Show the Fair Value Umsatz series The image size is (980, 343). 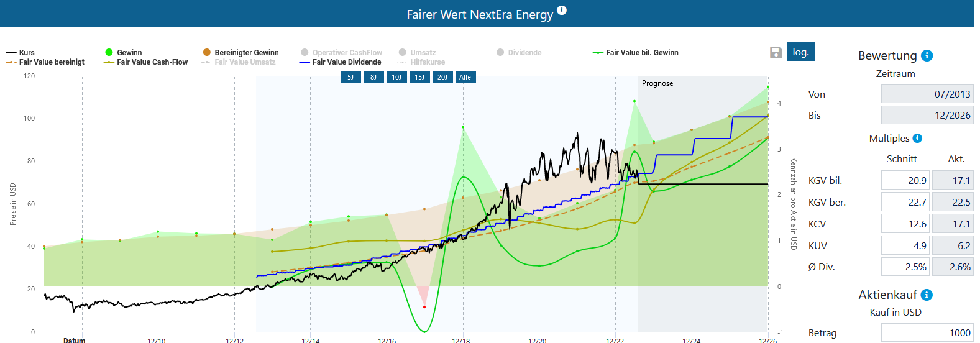click(x=239, y=62)
